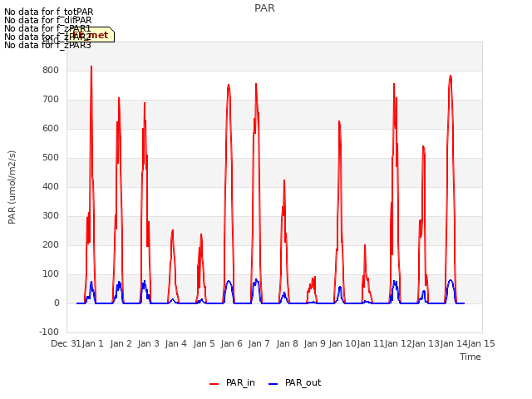This screenshot has height=399, width=532.
Task: Click the x-axis tick label Jan 2
Action: pyautogui.click(x=121, y=343)
